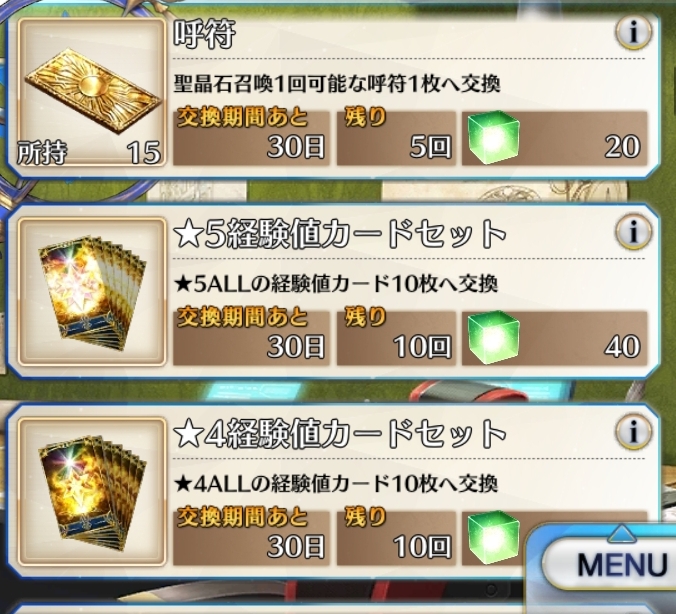Select the ★4経験値カードセット title
The width and height of the screenshot is (676, 614).
340,433
